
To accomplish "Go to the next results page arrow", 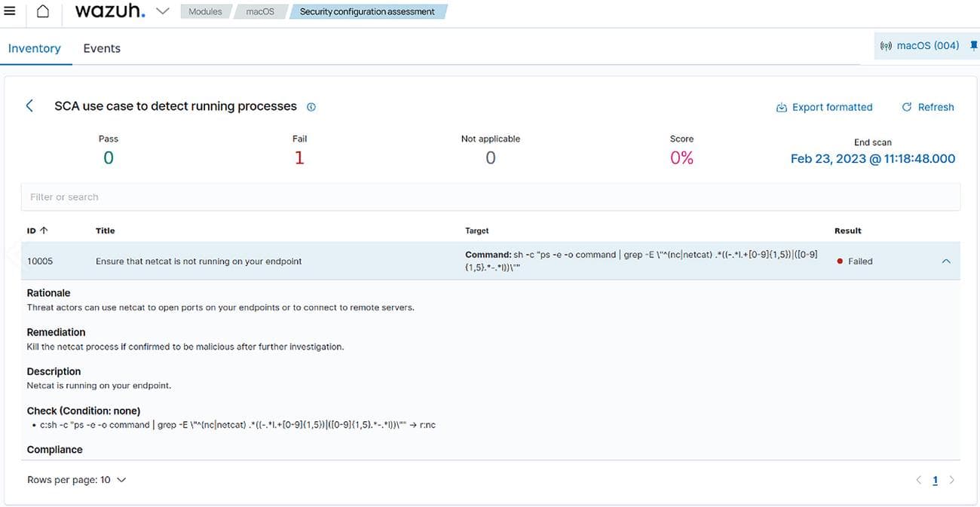I will [x=952, y=480].
